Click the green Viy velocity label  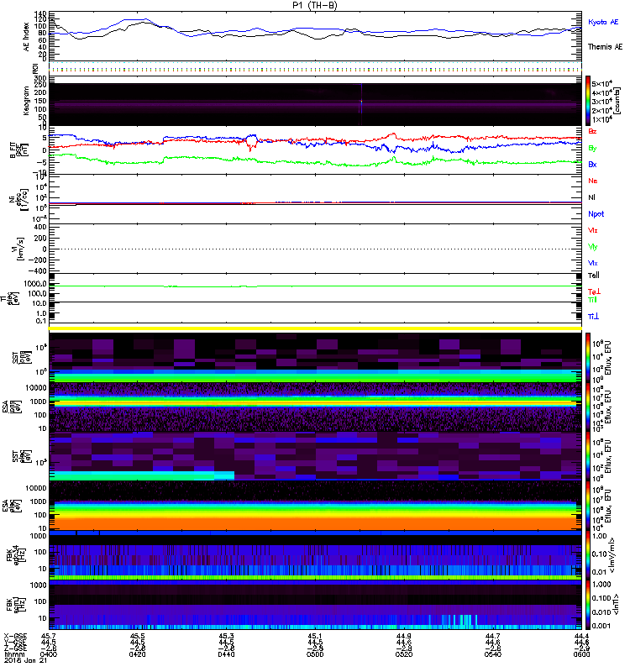pos(593,246)
